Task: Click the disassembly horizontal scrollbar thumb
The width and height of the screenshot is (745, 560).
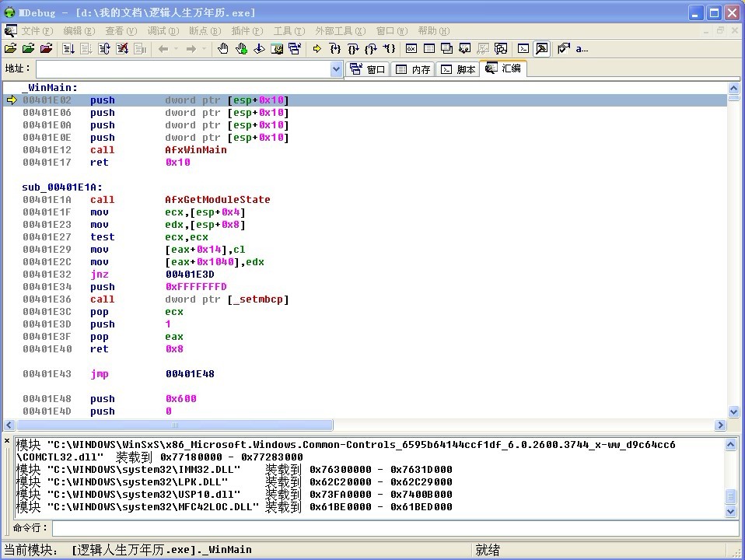Action: coord(175,425)
